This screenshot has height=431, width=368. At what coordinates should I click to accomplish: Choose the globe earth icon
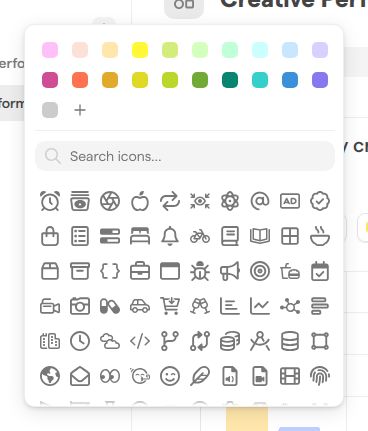click(50, 376)
